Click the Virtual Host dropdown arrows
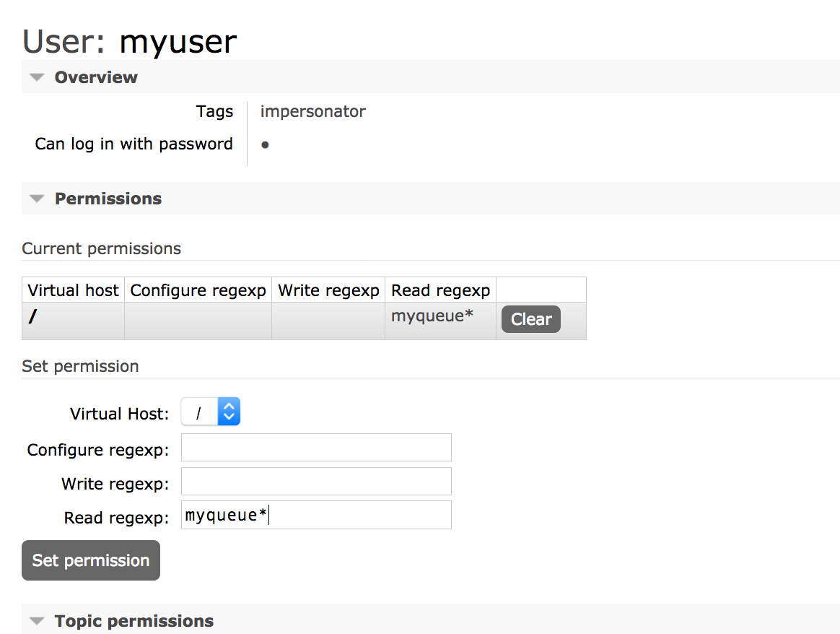The image size is (840, 634). 229,412
